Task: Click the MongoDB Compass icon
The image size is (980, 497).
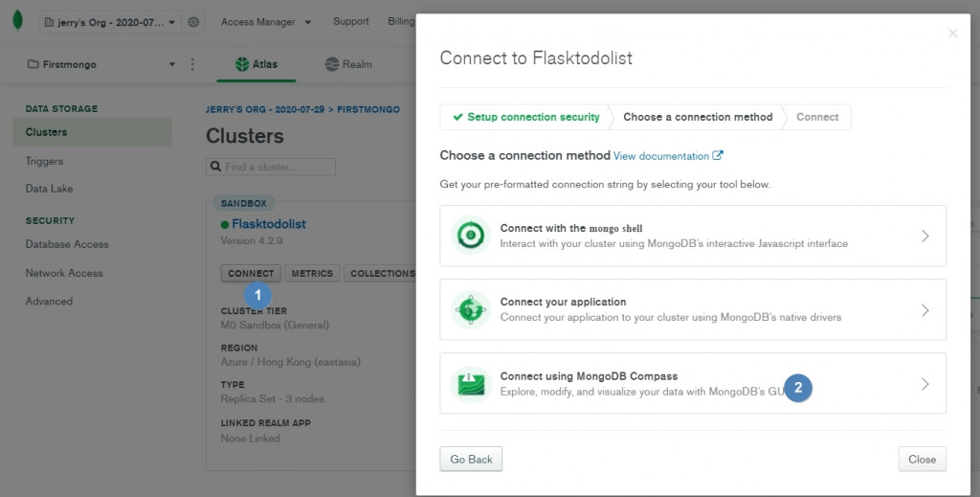Action: (x=470, y=384)
